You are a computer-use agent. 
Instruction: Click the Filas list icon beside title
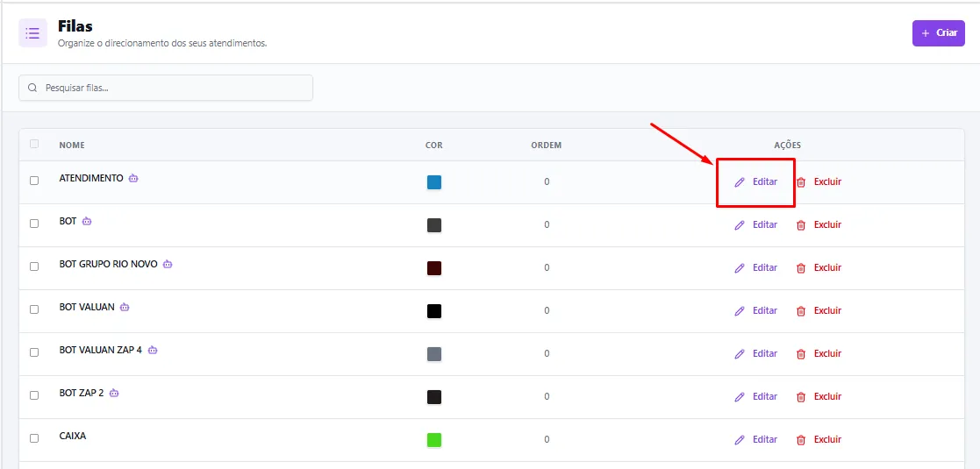[32, 33]
